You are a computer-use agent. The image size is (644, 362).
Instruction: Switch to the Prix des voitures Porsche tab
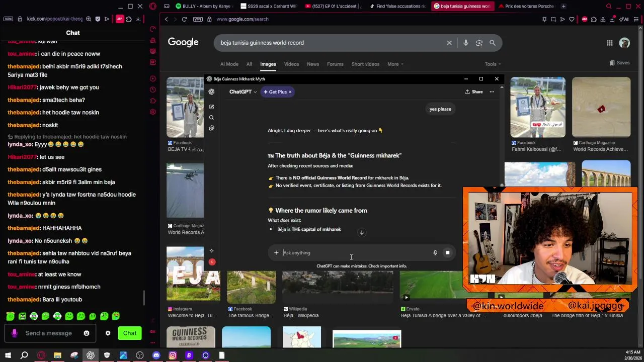[x=526, y=6]
